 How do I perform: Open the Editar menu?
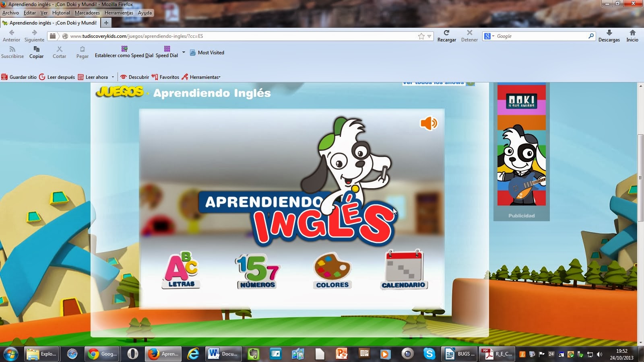[30, 13]
